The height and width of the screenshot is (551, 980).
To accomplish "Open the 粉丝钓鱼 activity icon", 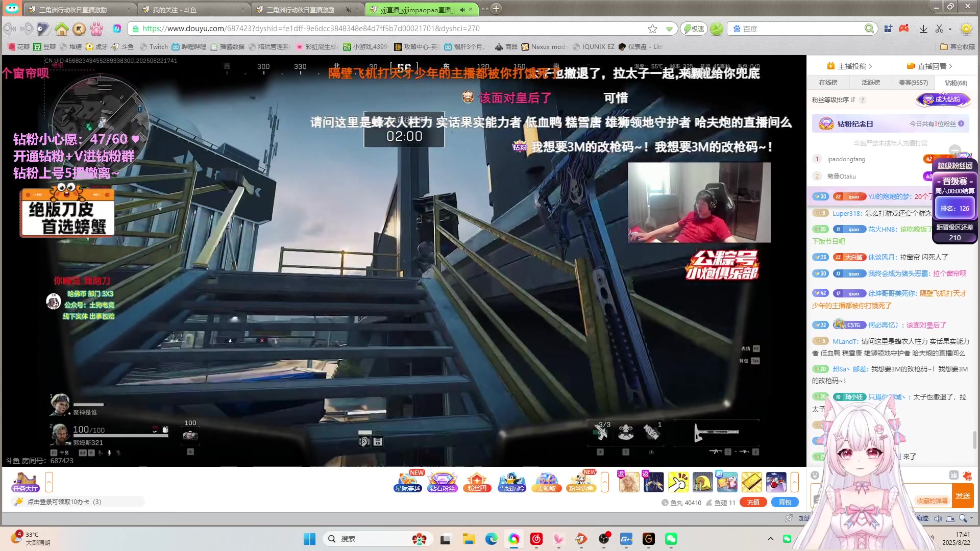I will [x=581, y=482].
